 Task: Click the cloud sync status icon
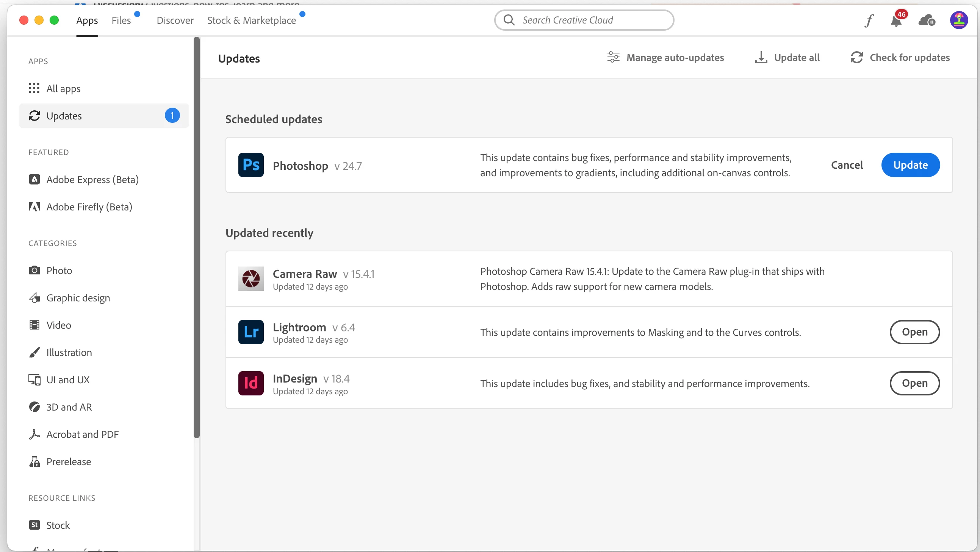926,20
